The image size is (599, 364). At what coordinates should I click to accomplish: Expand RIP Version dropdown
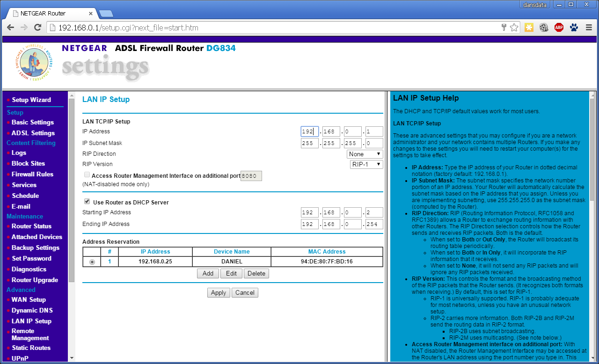(367, 164)
